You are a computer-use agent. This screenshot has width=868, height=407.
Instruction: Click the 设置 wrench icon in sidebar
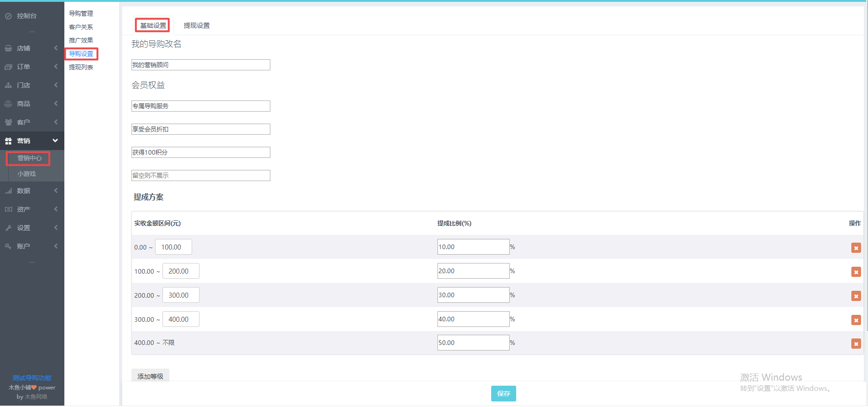click(x=8, y=228)
